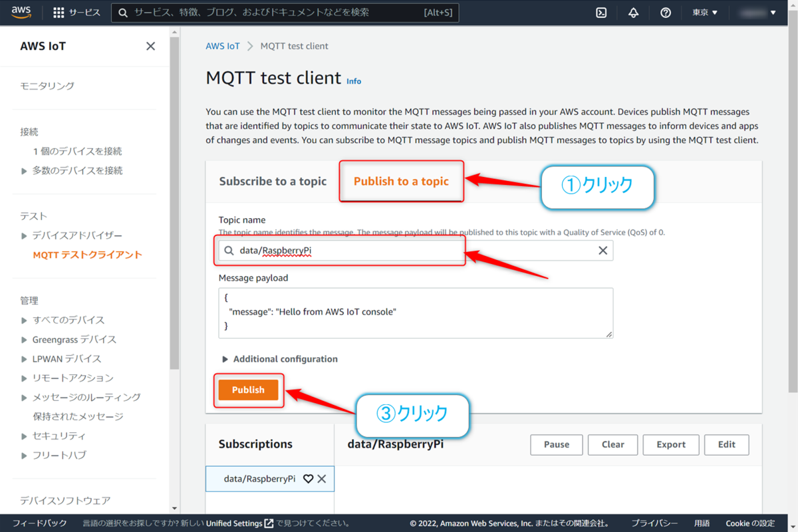
Task: Expand LPWAN デバイス section
Action: [x=25, y=359]
